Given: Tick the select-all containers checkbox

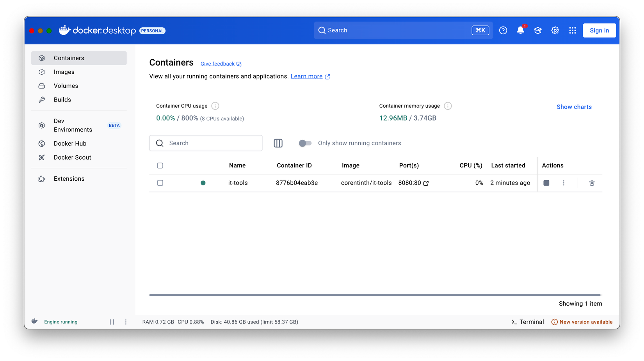Looking at the screenshot, I should pos(160,165).
